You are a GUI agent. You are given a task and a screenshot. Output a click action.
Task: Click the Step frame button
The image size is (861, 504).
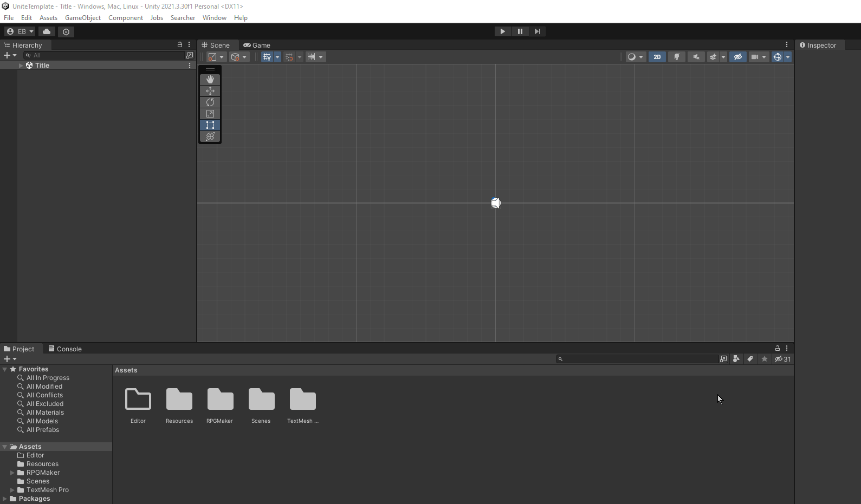(537, 31)
